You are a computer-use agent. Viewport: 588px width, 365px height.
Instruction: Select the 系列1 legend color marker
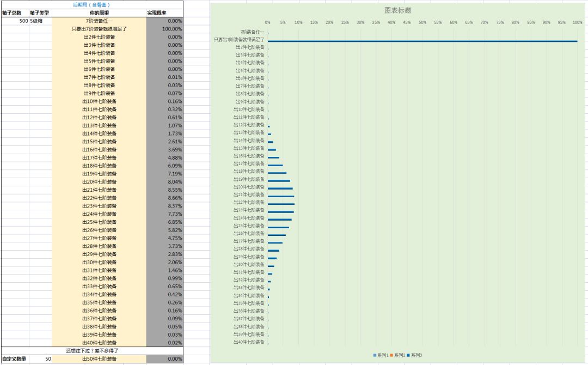(x=375, y=355)
